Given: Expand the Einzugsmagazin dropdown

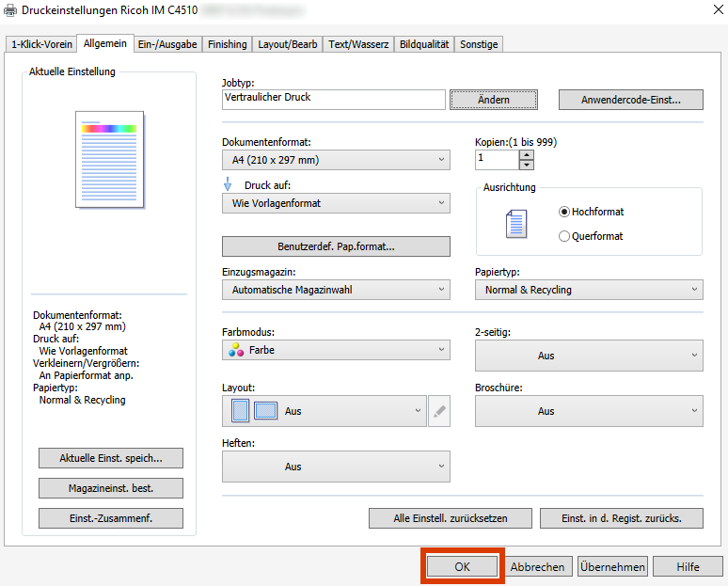Looking at the screenshot, I should 336,290.
